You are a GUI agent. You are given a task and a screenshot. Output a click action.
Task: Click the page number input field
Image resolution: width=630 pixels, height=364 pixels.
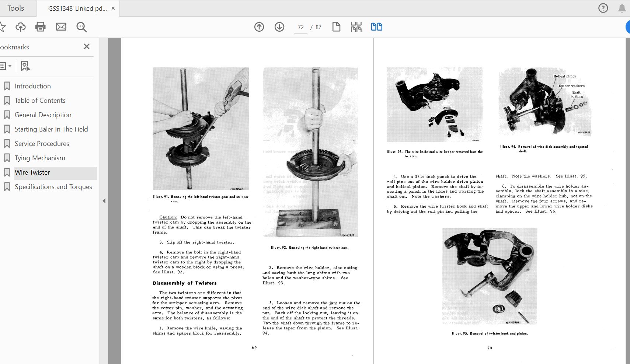click(x=301, y=27)
